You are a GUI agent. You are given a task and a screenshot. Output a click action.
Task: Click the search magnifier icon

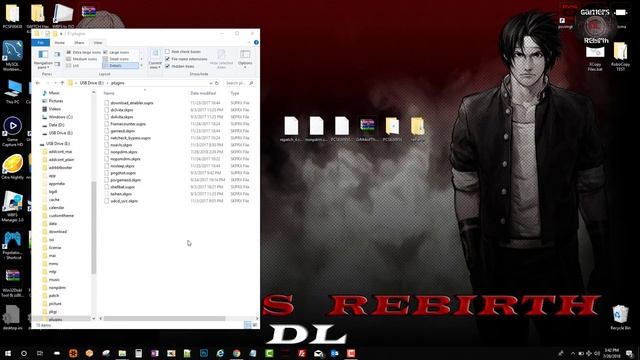pyautogui.click(x=251, y=83)
